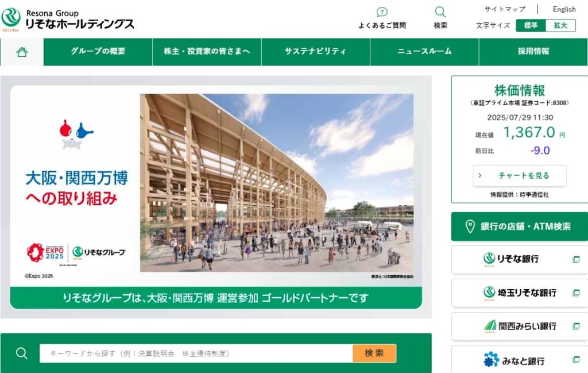Expand グループの概要 navigation menu
The image size is (588, 373).
[x=98, y=52]
